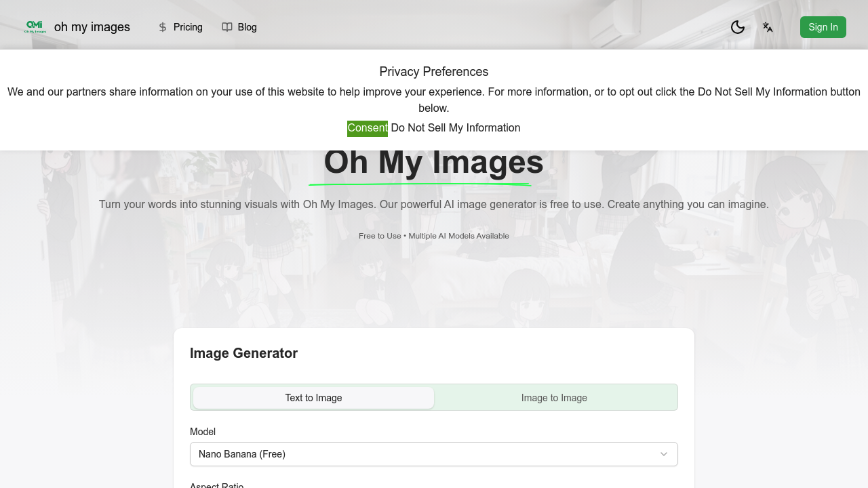Visit the Blog section
Viewport: 868px width, 488px height.
click(247, 27)
